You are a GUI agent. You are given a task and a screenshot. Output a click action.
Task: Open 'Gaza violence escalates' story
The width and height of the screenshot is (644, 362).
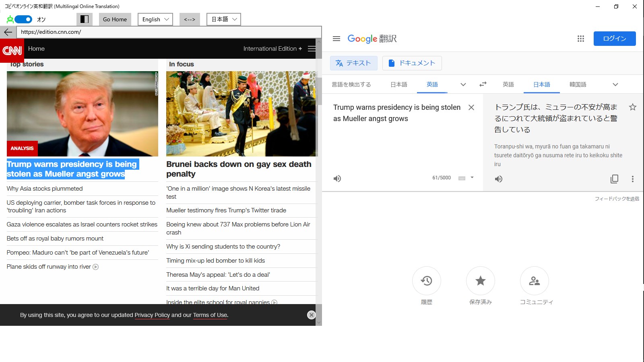tap(82, 224)
